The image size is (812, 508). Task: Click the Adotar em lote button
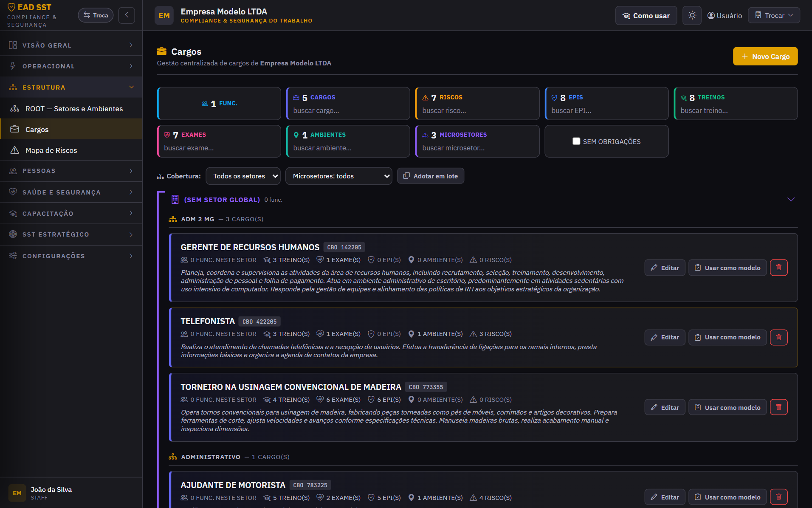tap(431, 176)
